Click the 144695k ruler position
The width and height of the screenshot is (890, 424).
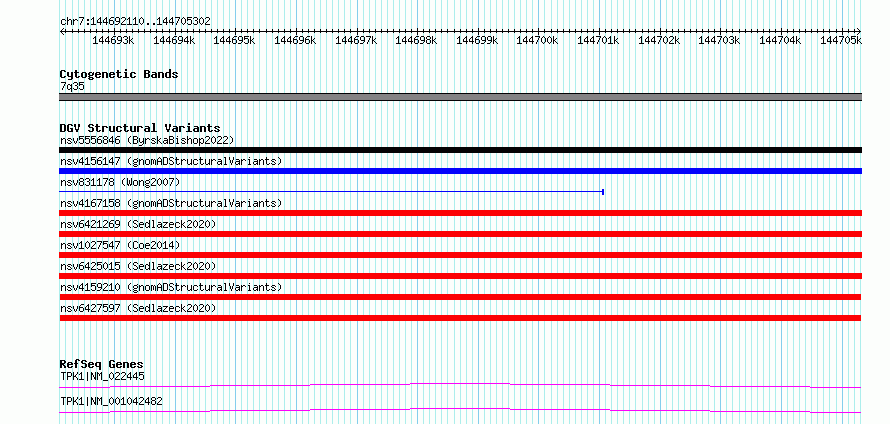(234, 40)
